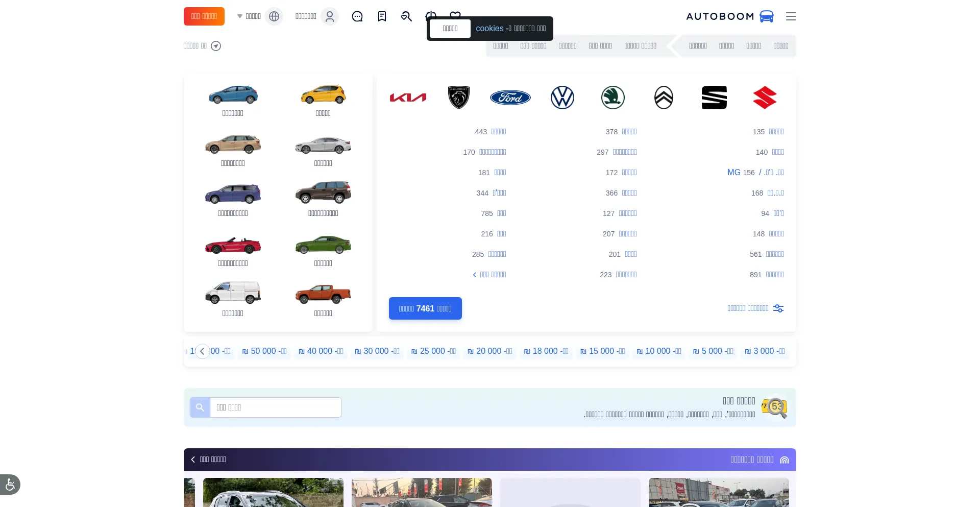The width and height of the screenshot is (980, 507).
Task: Click the magnifier search button in the search banner
Action: pyautogui.click(x=200, y=407)
